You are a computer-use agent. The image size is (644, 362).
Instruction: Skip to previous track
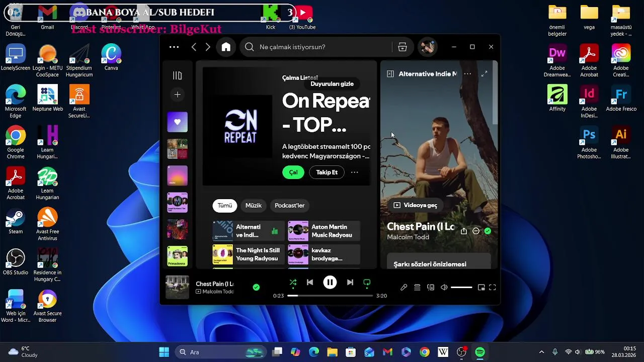pyautogui.click(x=310, y=283)
